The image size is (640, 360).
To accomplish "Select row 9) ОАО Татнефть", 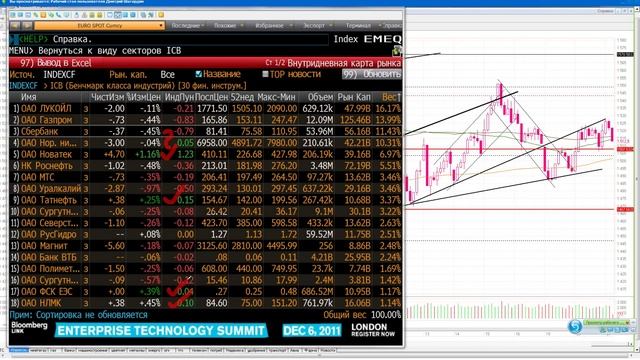I will click(205, 200).
